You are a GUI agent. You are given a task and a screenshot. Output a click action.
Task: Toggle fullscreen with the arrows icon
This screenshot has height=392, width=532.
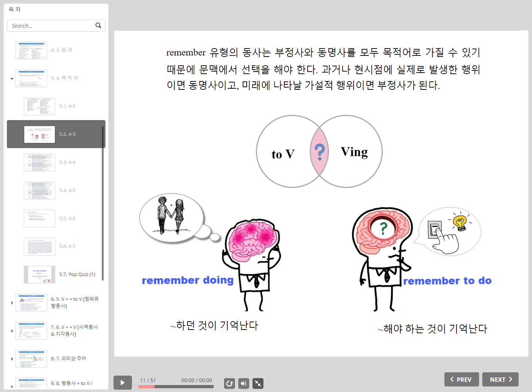[258, 383]
